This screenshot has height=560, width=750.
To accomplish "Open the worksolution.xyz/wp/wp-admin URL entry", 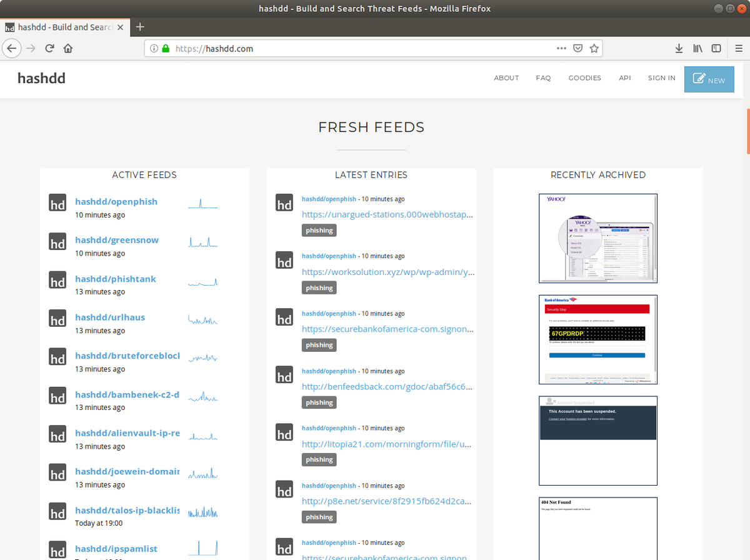I will [x=389, y=272].
